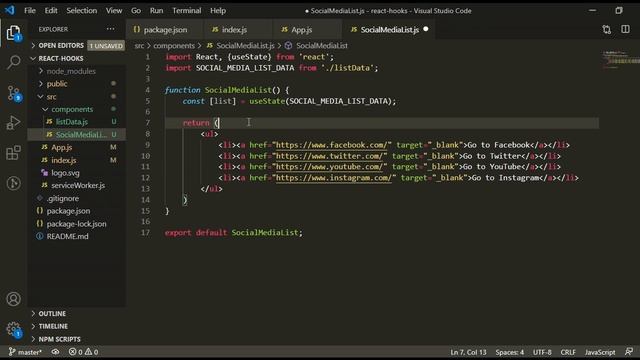
Task: Open the Accounts menu icon
Action: 13,299
